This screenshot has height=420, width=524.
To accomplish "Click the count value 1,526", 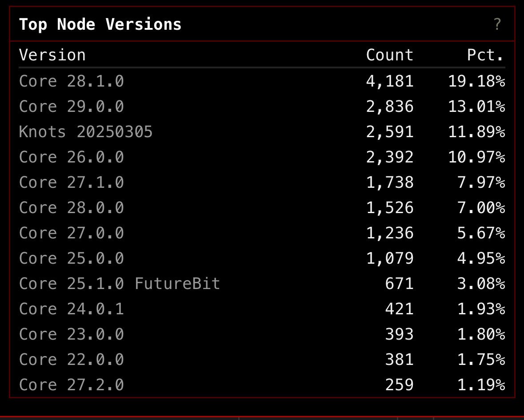I will point(390,208).
